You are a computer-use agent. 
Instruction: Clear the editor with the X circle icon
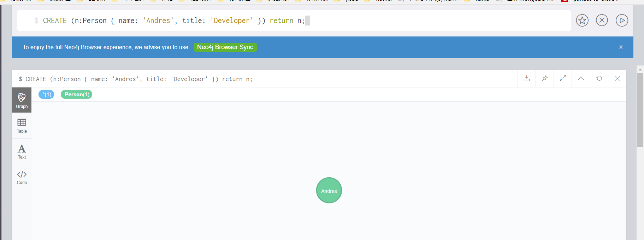click(x=602, y=21)
